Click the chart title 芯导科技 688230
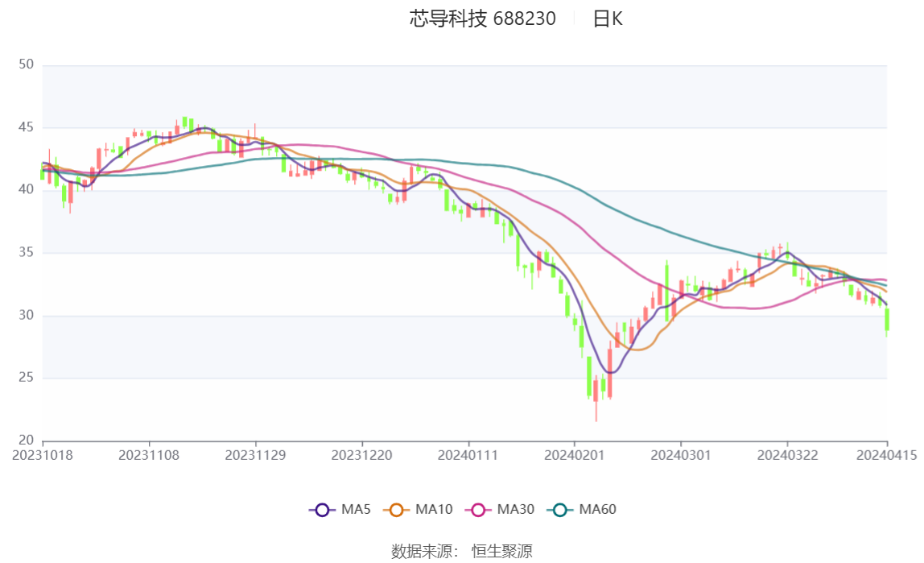 pyautogui.click(x=482, y=19)
